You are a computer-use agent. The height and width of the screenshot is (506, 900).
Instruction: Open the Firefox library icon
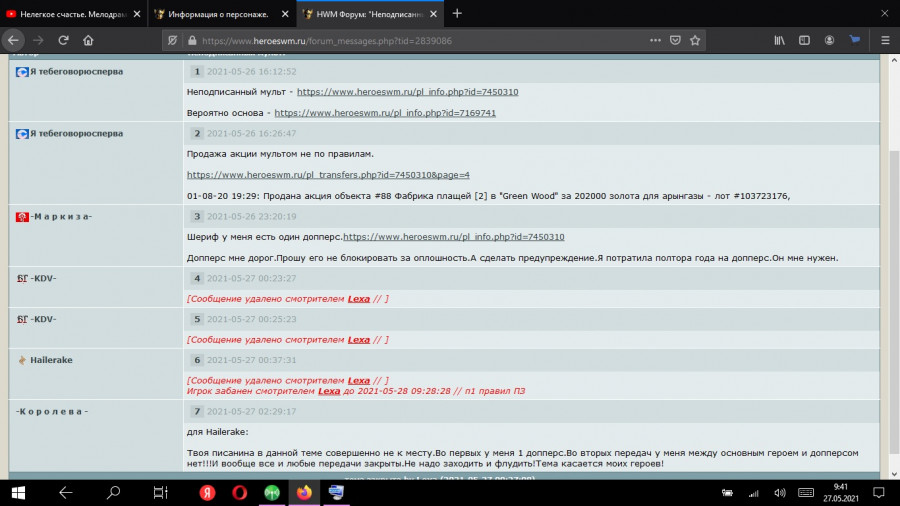click(x=777, y=41)
